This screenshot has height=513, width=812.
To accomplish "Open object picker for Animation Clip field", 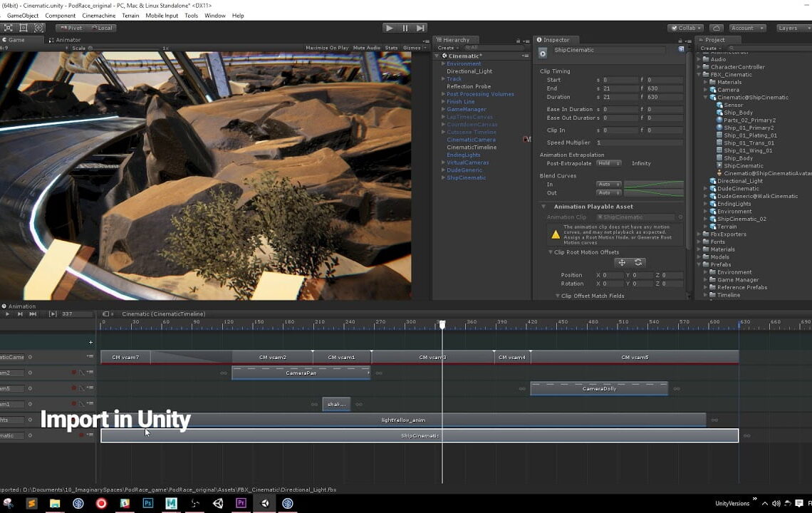I will click(680, 217).
